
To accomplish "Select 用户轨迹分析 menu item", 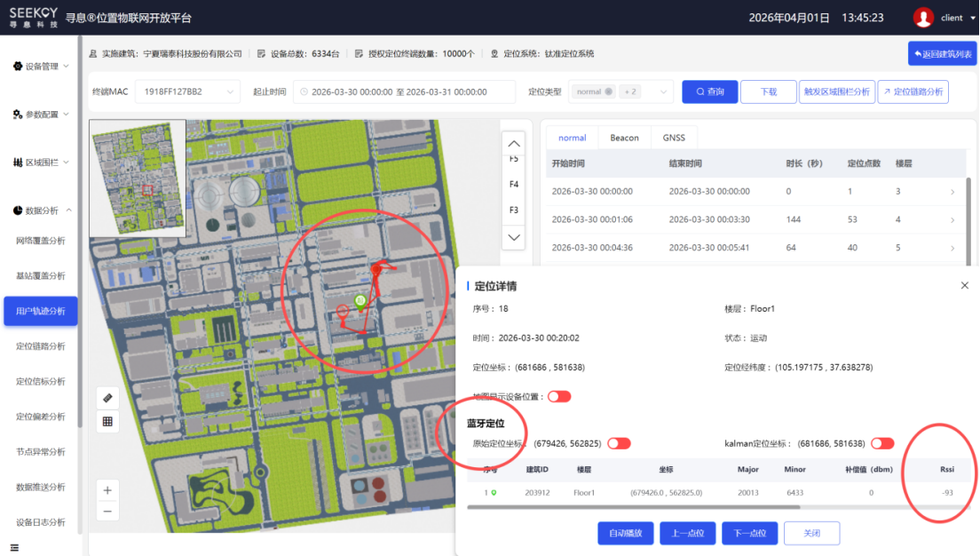I will (41, 311).
